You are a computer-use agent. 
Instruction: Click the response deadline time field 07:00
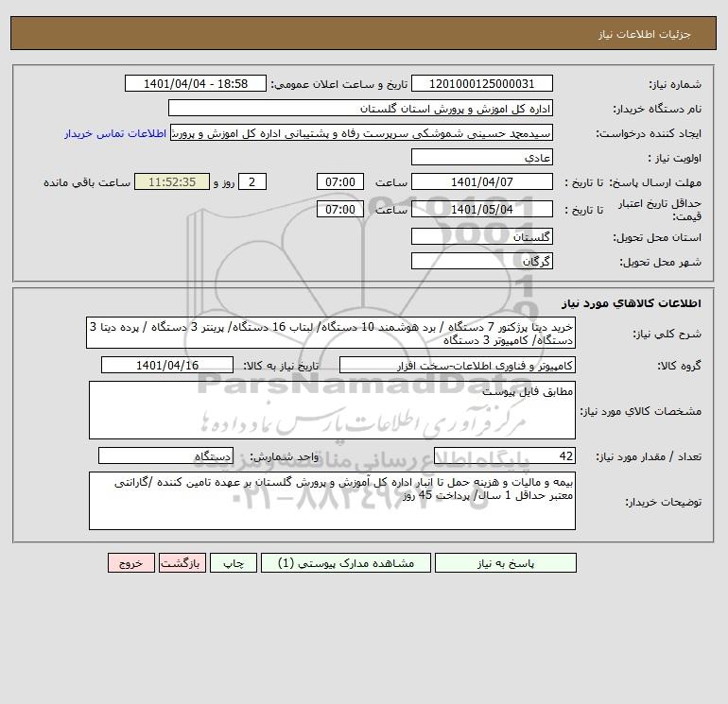click(339, 182)
